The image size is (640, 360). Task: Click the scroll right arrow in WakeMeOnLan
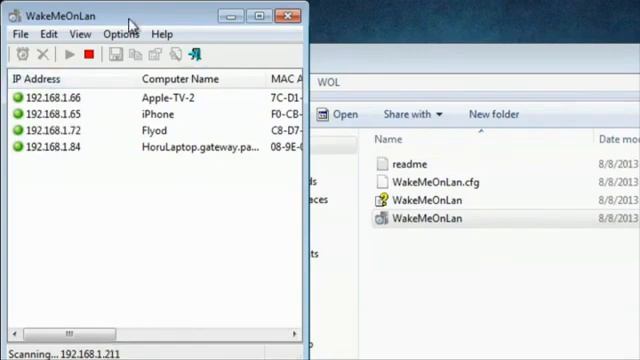pyautogui.click(x=295, y=334)
